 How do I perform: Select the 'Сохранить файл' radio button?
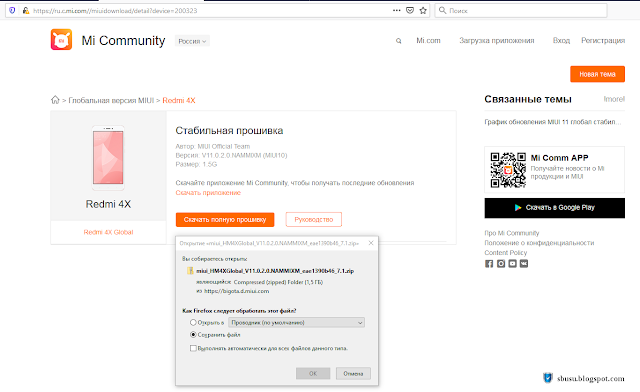[x=193, y=334]
